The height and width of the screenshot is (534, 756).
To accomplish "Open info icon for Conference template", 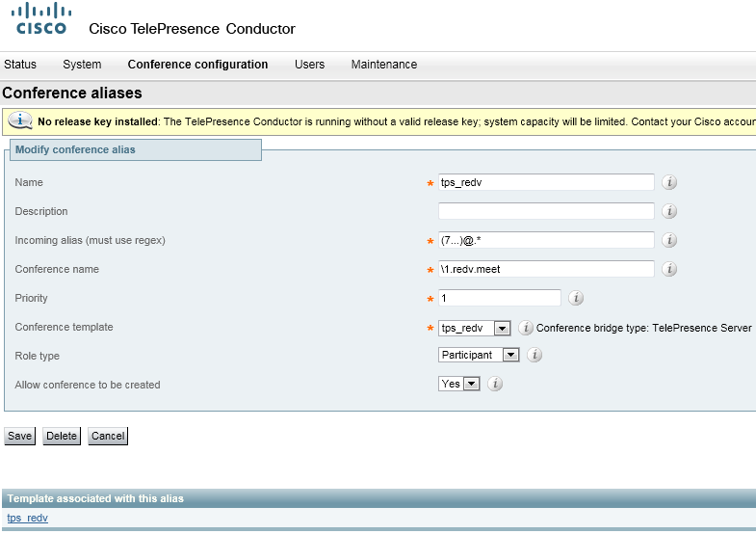I will pos(526,328).
